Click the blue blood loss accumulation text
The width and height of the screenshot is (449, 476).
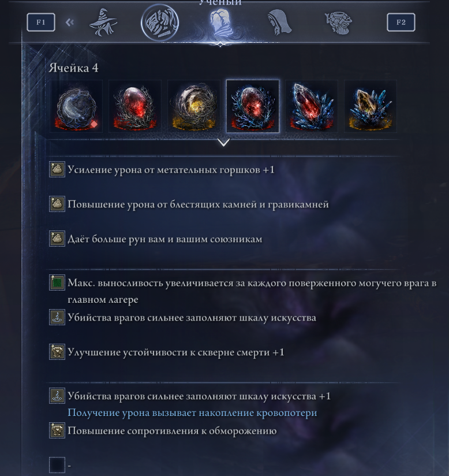[192, 413]
